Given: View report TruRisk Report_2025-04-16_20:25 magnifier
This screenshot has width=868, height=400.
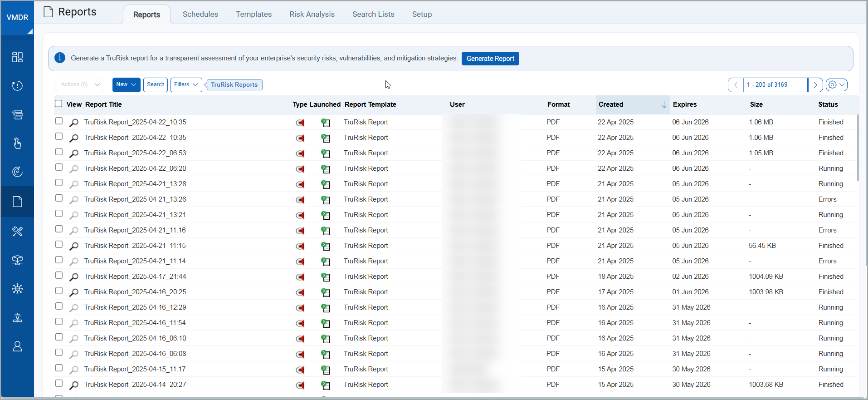Looking at the screenshot, I should pyautogui.click(x=74, y=292).
